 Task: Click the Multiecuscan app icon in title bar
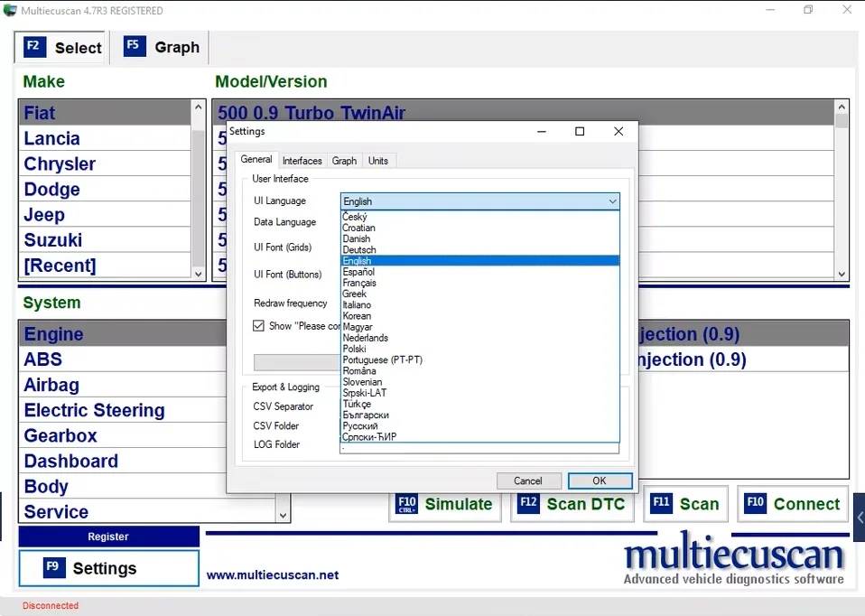(x=10, y=11)
